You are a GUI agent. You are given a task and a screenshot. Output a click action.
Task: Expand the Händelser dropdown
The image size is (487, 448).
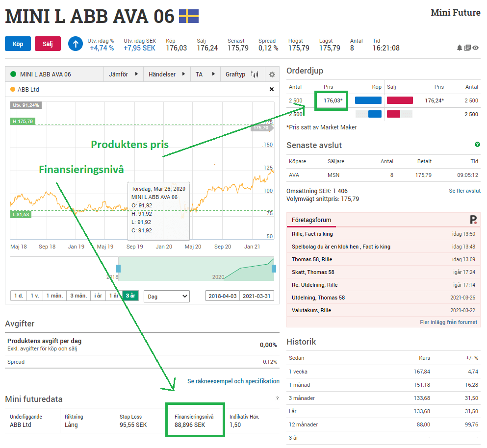pyautogui.click(x=161, y=74)
